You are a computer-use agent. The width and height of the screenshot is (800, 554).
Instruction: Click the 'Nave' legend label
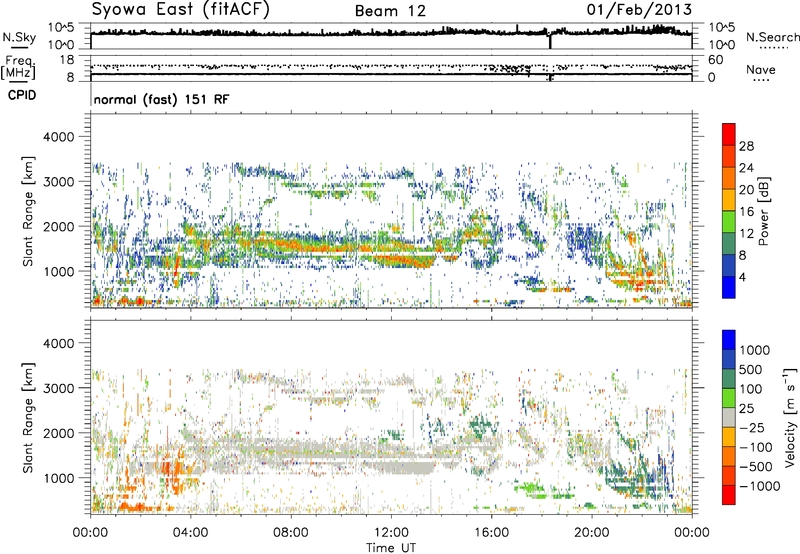(761, 70)
